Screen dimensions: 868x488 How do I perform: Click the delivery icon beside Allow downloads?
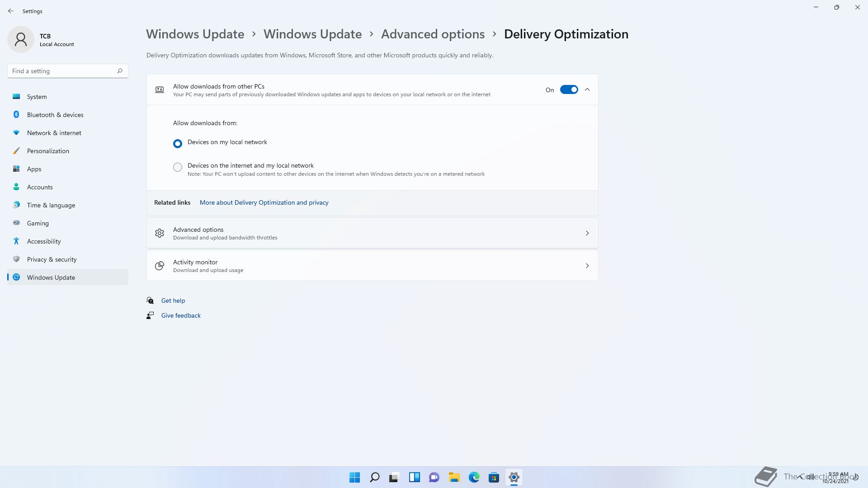[160, 89]
